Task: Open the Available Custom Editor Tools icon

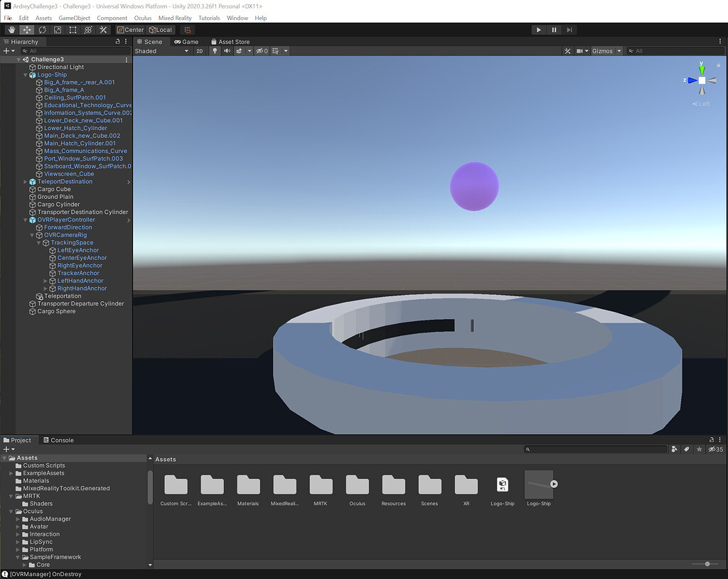Action: [103, 29]
